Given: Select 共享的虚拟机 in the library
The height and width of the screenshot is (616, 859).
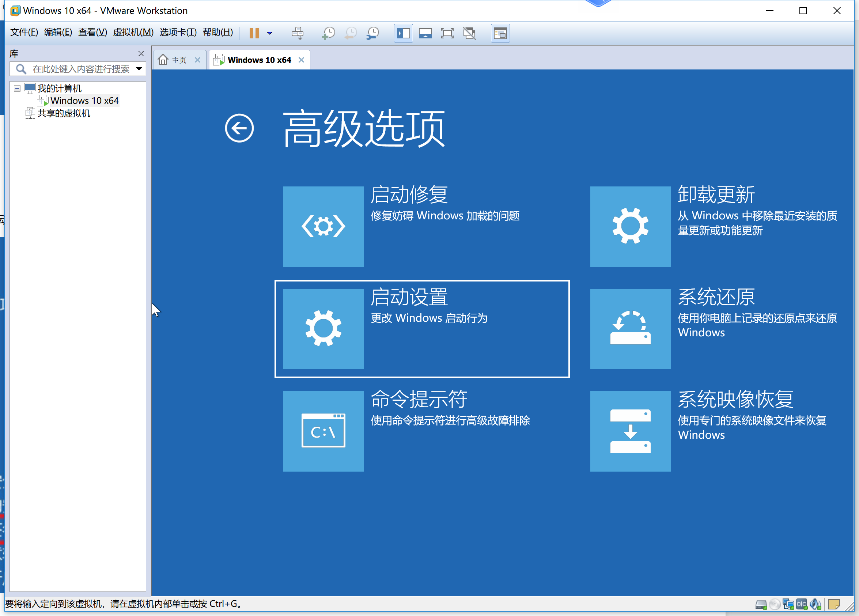Looking at the screenshot, I should tap(64, 113).
